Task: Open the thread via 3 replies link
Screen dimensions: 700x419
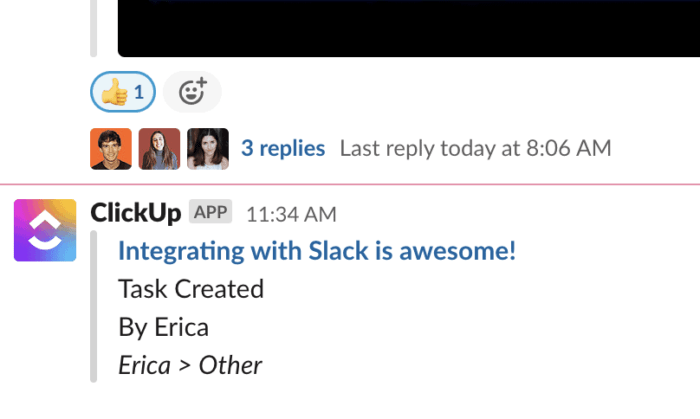Action: coord(283,148)
